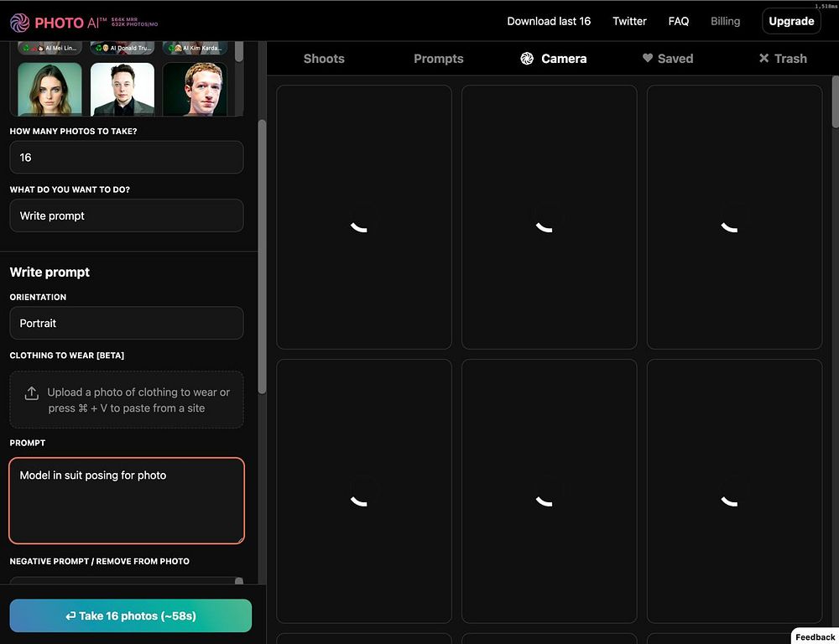The image size is (839, 644).
Task: Click the Photo AI logo icon
Action: (20, 23)
